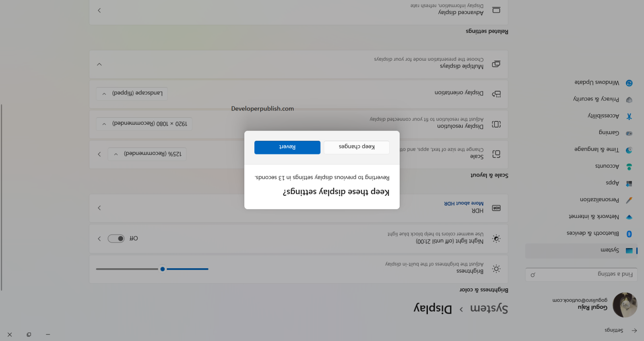
Task: Open Night light settings chevron
Action: coord(99,238)
